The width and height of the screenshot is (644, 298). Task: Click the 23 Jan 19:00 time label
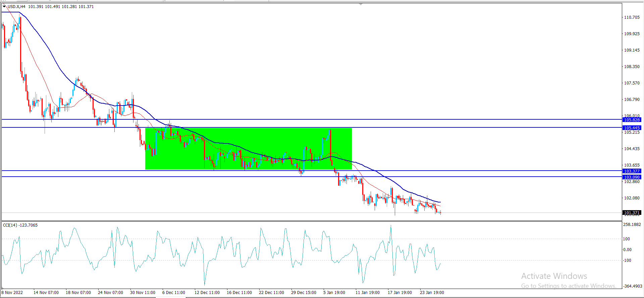pyautogui.click(x=432, y=292)
